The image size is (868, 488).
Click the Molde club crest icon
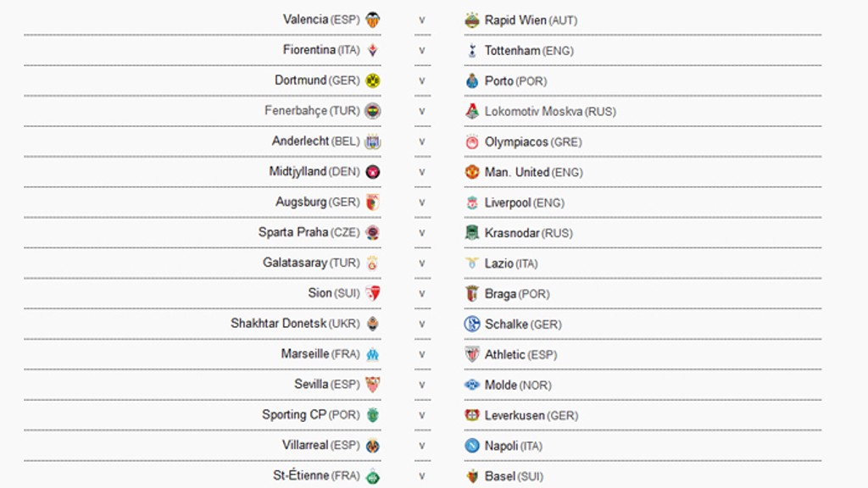tap(472, 385)
